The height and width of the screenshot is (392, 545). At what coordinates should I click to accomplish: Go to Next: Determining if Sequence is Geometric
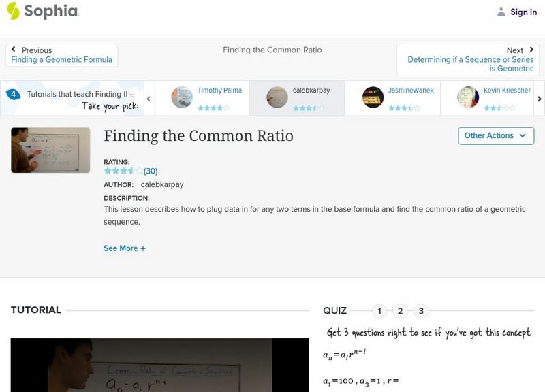coord(470,60)
